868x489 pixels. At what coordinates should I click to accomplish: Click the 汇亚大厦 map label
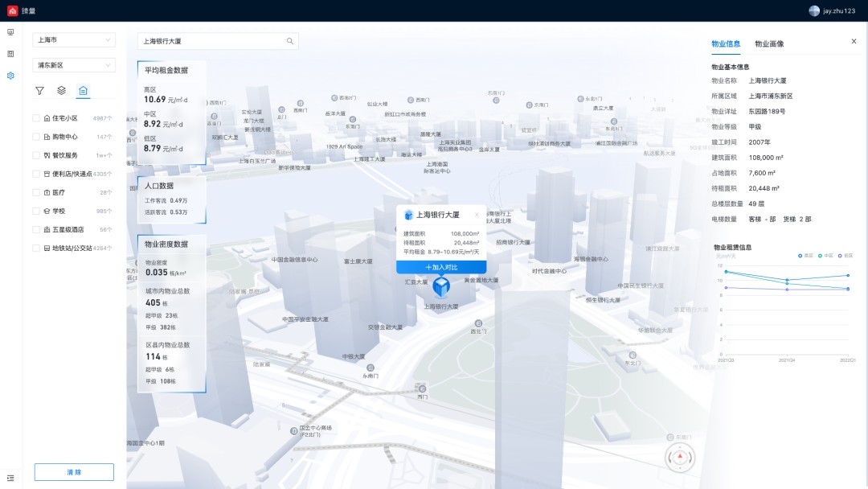[416, 281]
